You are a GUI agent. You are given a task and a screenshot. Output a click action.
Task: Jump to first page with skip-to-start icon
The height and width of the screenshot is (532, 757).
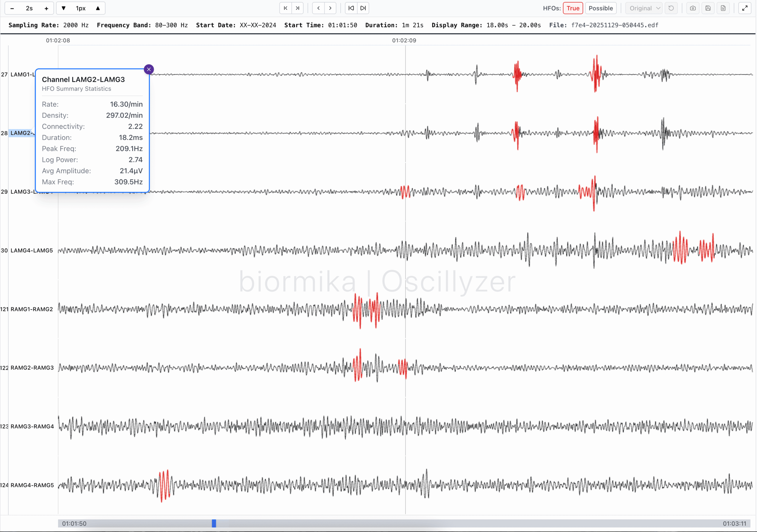[x=285, y=8]
